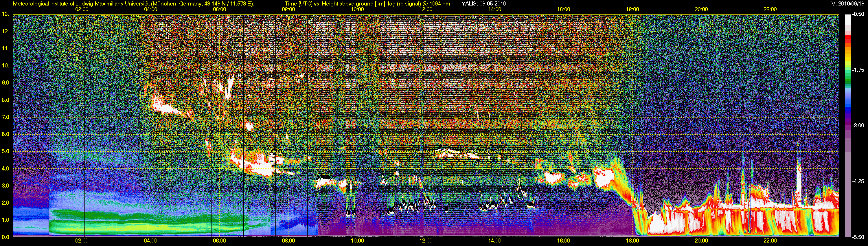
Task: Click the '5.0' height axis label
Action: (5, 151)
